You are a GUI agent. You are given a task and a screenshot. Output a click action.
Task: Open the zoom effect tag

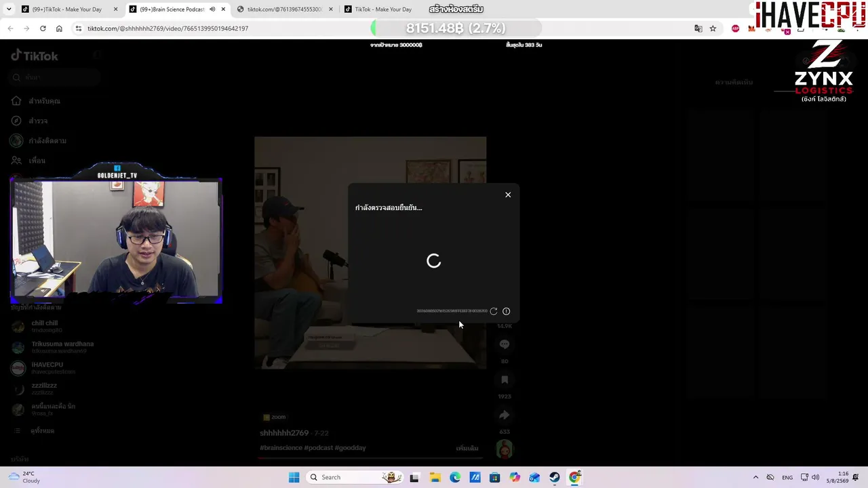tap(275, 417)
